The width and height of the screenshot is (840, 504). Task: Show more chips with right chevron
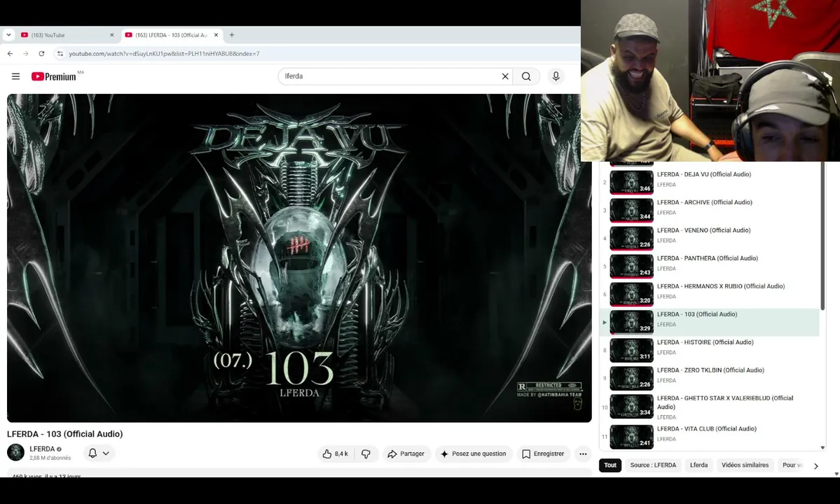coord(816,466)
